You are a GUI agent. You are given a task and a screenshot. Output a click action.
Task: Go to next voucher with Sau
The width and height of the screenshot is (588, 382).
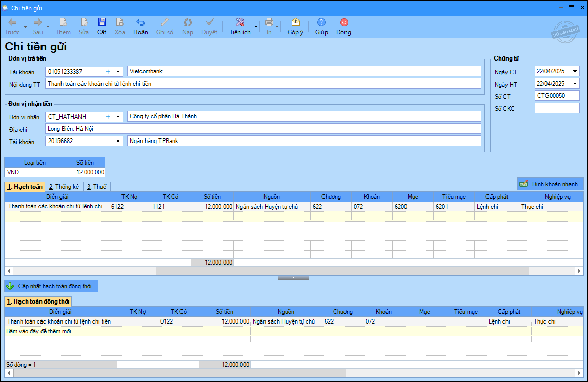(x=37, y=27)
